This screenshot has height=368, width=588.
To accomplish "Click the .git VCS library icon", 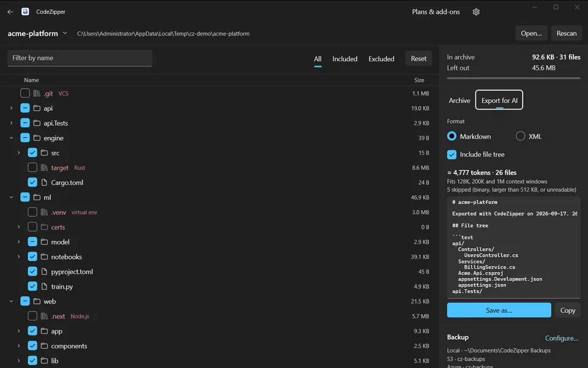I will 36,93.
